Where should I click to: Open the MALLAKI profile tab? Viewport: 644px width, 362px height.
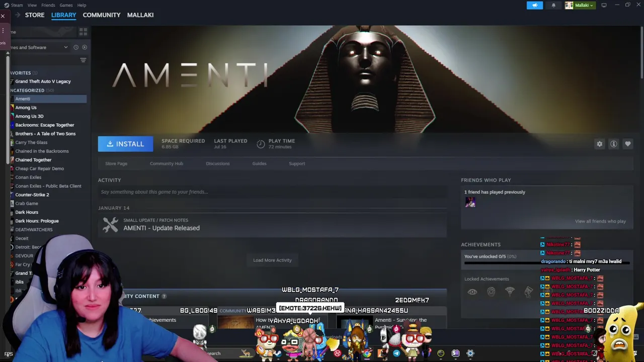pos(140,15)
